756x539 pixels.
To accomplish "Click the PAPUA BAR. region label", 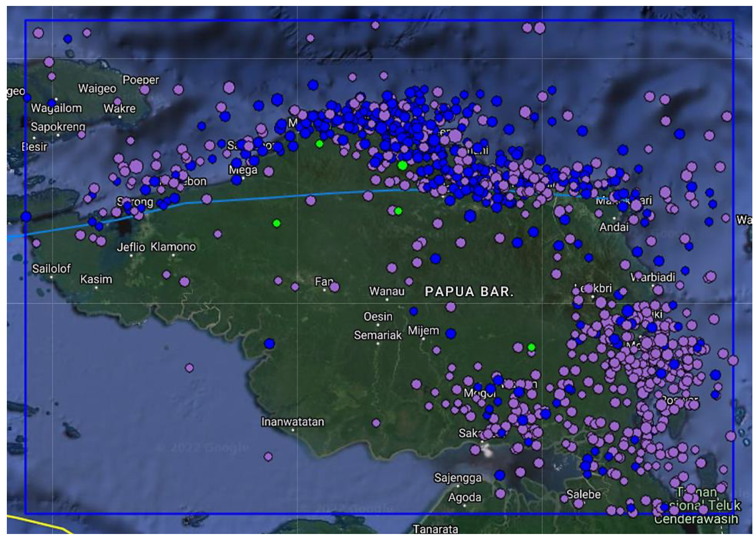I will [x=469, y=292].
